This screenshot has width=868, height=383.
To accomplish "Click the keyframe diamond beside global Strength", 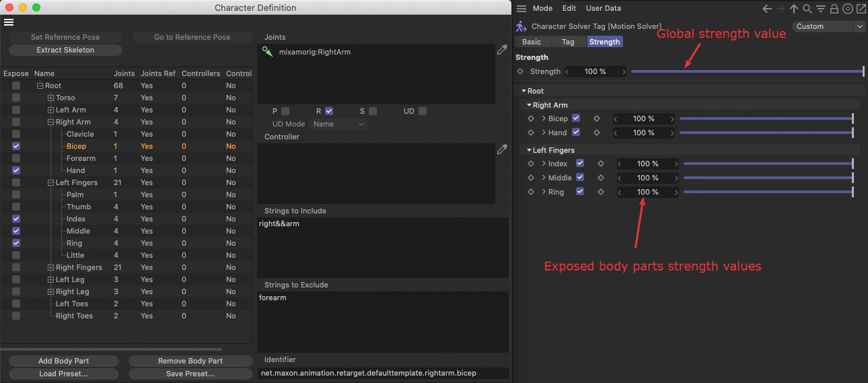I will point(520,71).
